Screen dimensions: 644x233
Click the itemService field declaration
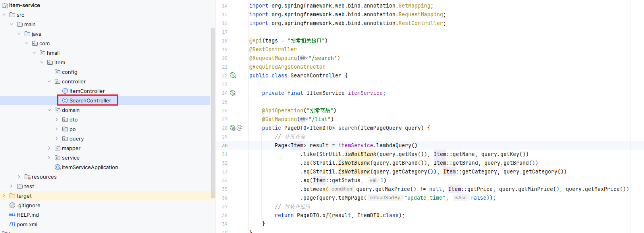[324, 93]
